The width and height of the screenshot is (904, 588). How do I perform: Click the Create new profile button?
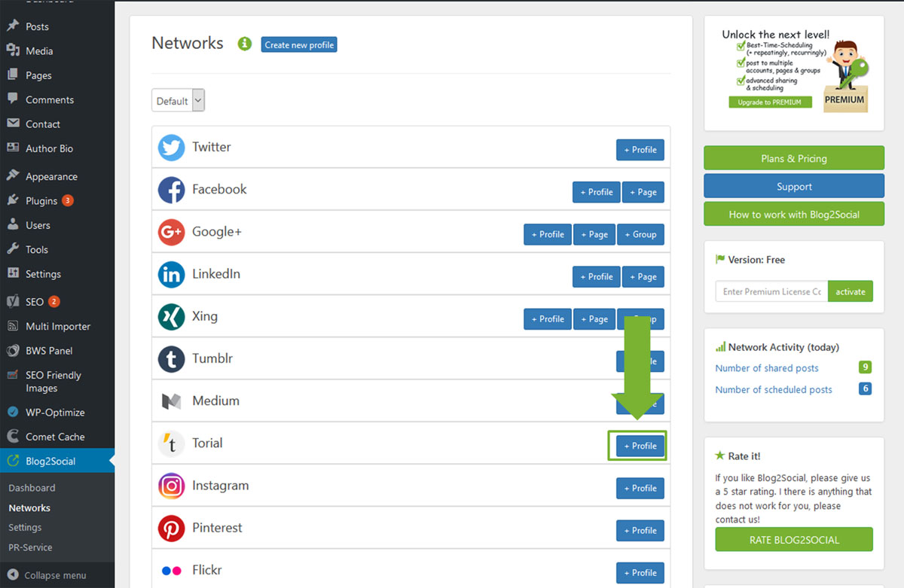[299, 45]
